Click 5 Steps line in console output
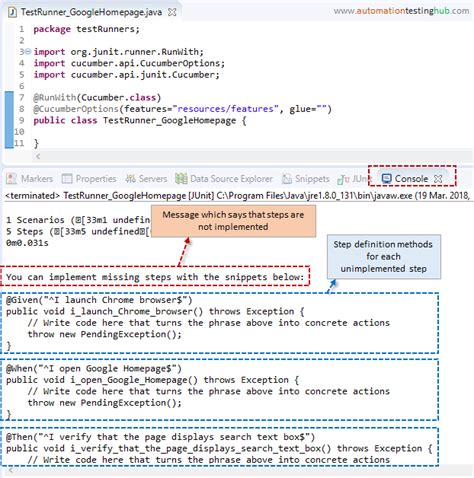 point(78,232)
